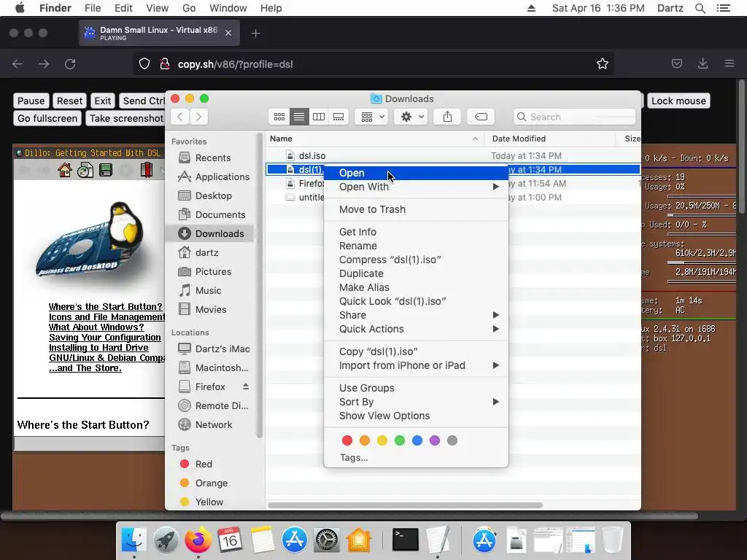Open the Finder group-by dropdown
Viewport: 747px width, 560px height.
click(372, 117)
